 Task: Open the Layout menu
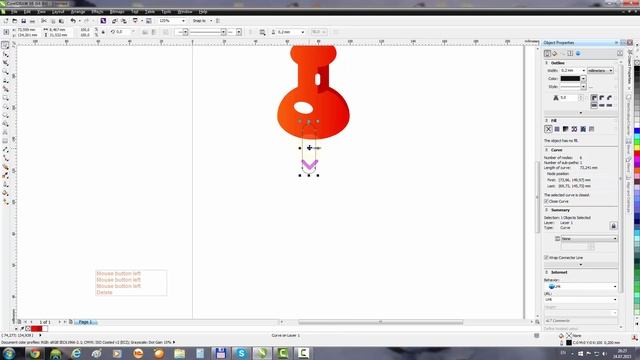pos(58,12)
